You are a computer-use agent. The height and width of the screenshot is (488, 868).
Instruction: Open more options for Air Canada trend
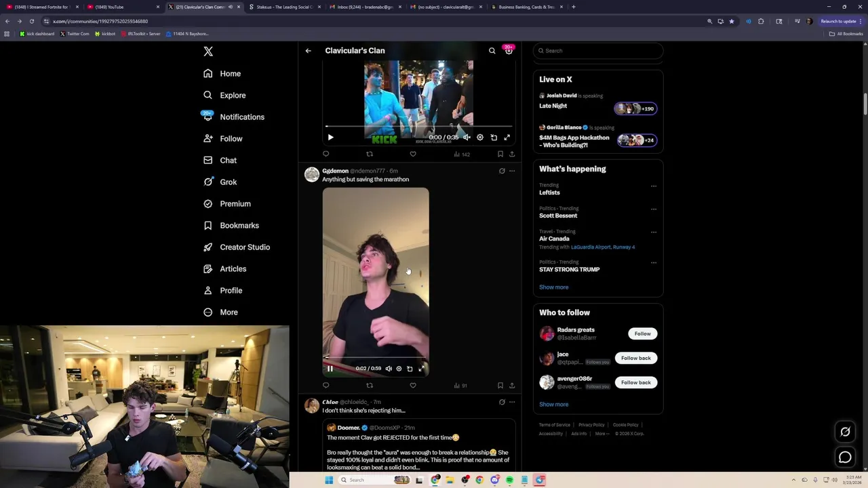click(654, 232)
